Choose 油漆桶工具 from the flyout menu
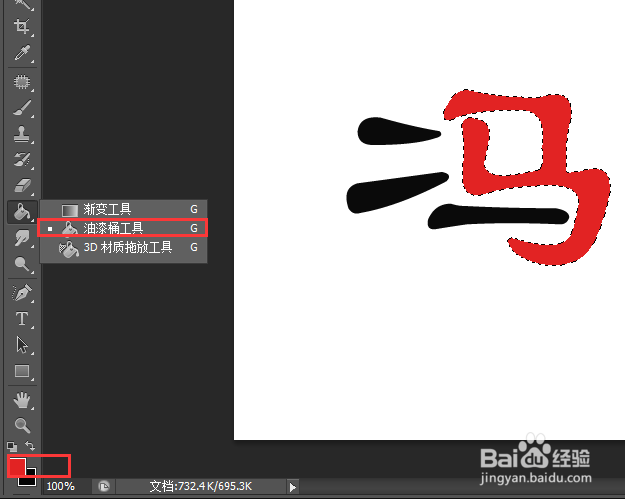The height and width of the screenshot is (499, 625). coord(123,228)
